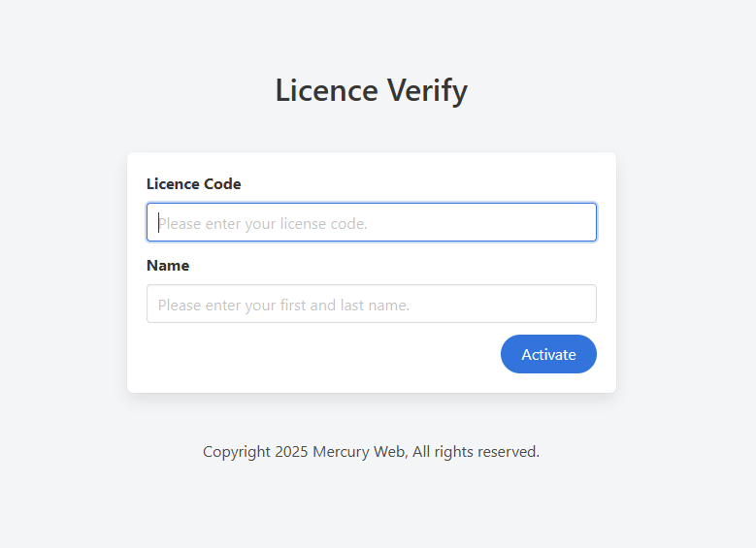
Task: Click the Licence Verify heading
Action: click(x=372, y=90)
